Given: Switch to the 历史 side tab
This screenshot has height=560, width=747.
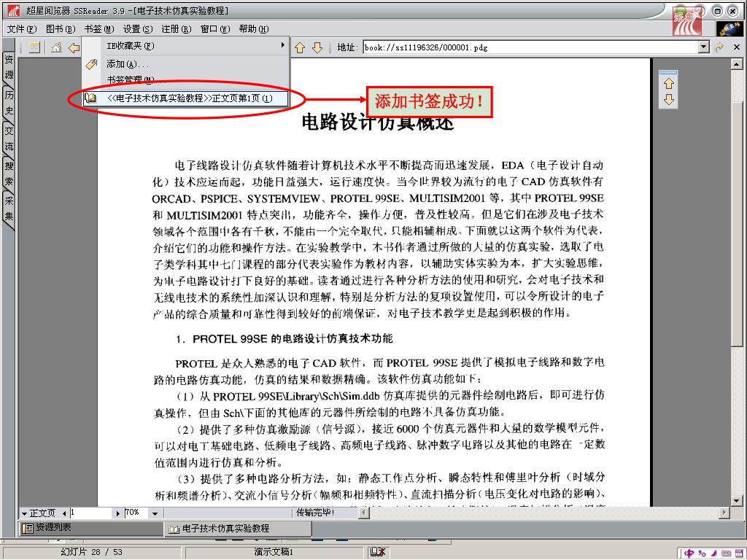Looking at the screenshot, I should click(9, 102).
